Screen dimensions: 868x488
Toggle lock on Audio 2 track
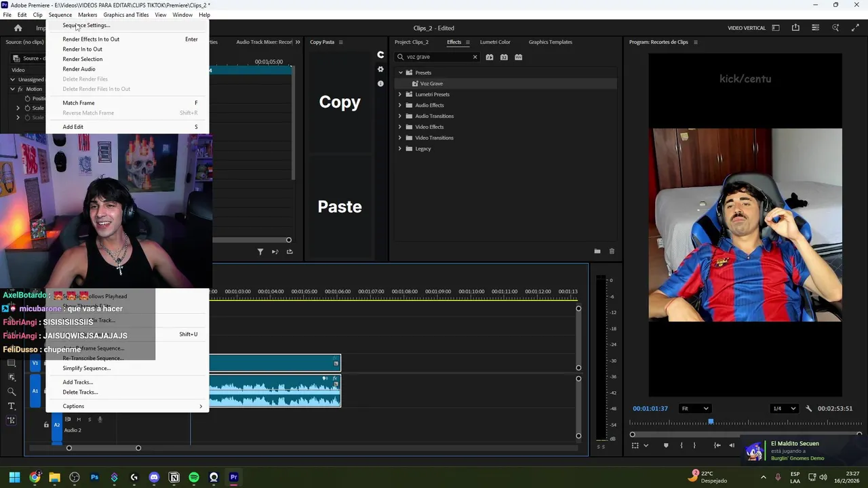(46, 425)
